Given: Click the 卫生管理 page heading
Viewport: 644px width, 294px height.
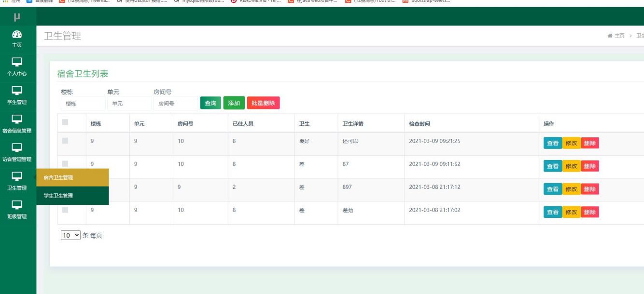Looking at the screenshot, I should click(x=62, y=36).
